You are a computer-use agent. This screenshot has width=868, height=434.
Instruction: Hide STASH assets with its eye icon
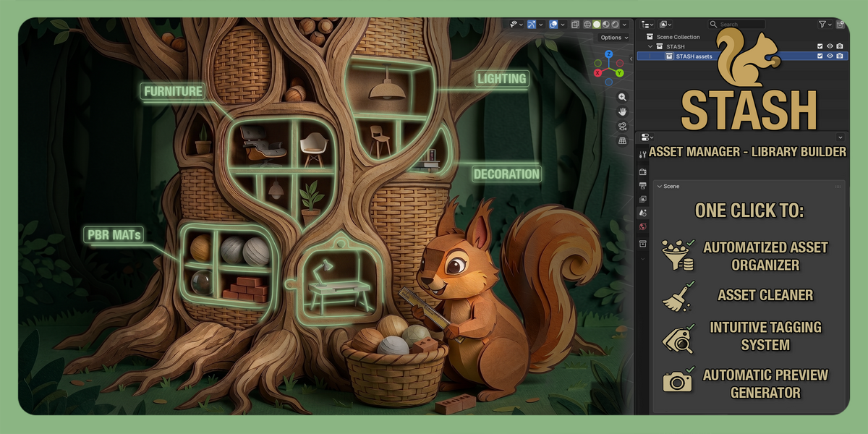click(x=830, y=56)
